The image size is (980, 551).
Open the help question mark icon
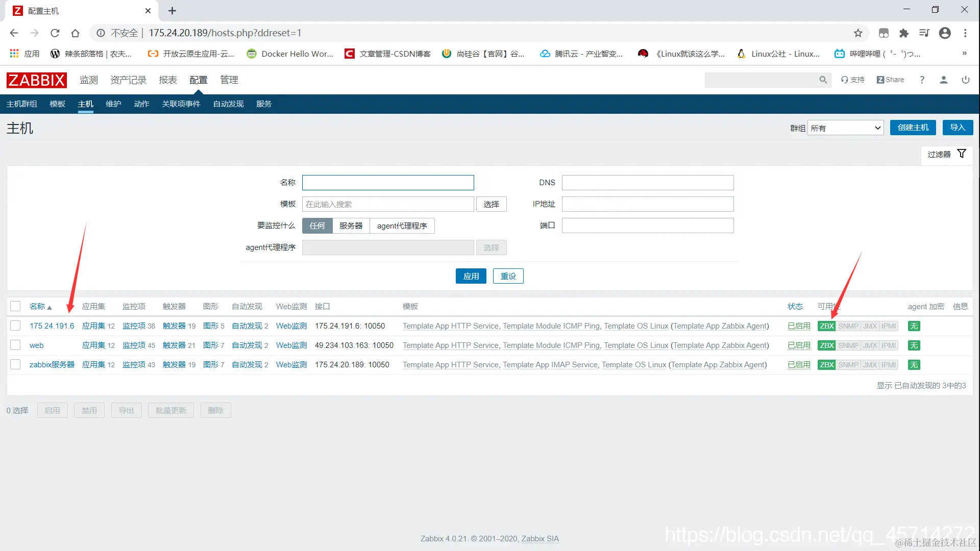[922, 80]
